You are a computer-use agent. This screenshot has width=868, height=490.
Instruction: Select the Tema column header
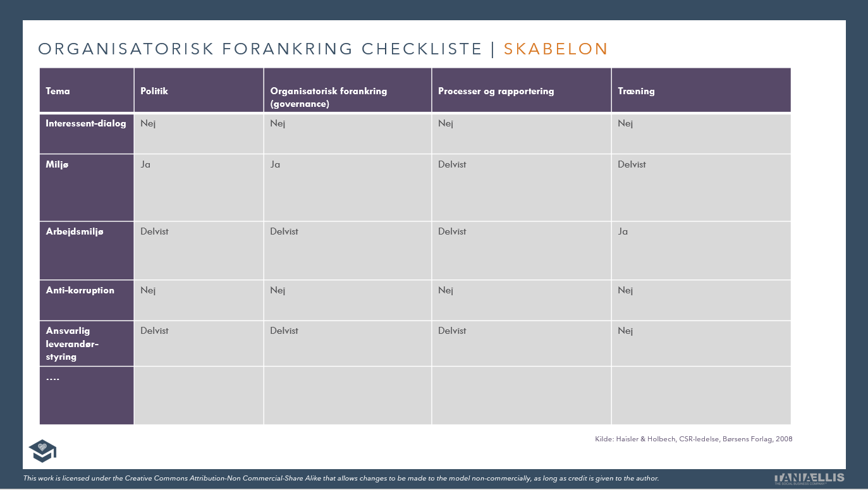click(x=58, y=91)
